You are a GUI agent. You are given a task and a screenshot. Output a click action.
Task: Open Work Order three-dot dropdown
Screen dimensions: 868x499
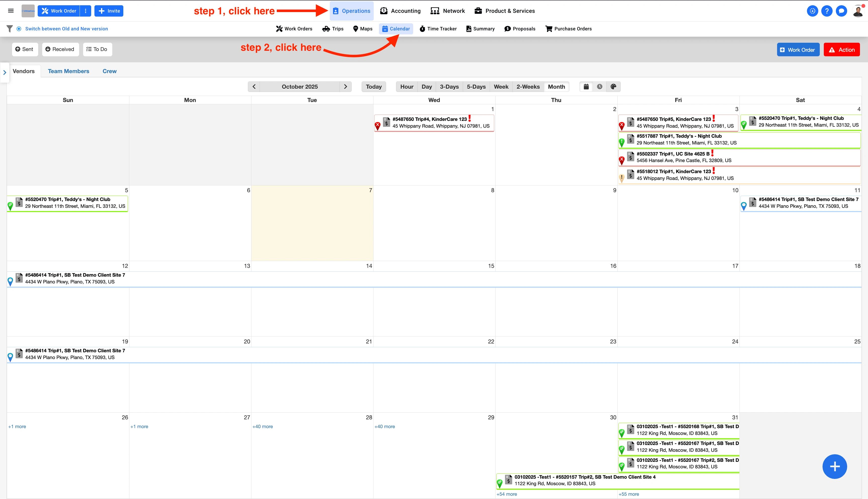(86, 11)
